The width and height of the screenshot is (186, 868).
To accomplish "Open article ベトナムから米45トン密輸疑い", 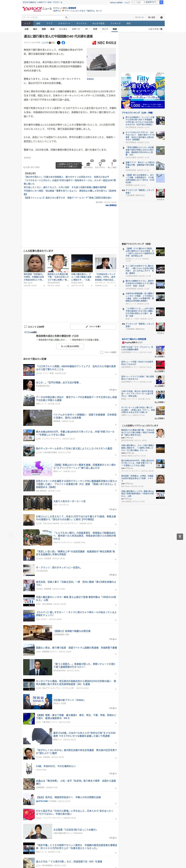I will 85,416.
